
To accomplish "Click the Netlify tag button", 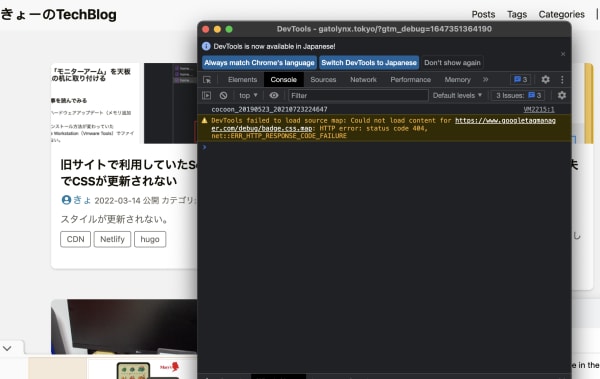I will tap(112, 239).
